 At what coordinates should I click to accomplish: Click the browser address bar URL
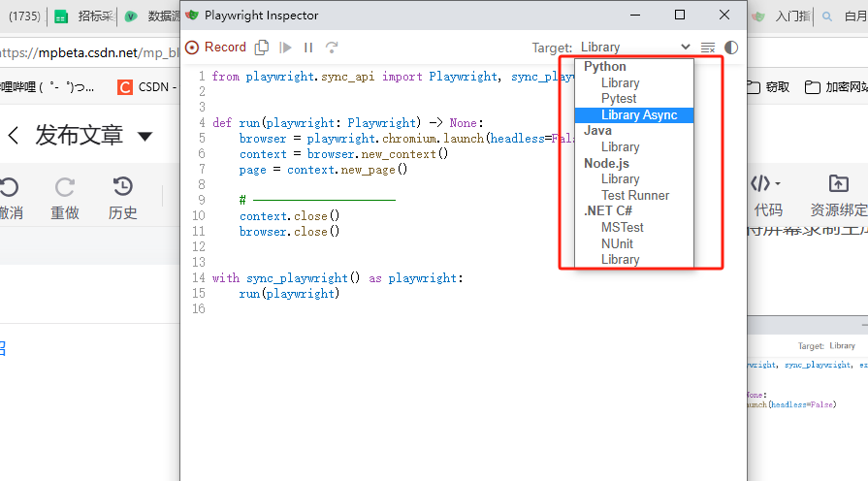tap(89, 52)
